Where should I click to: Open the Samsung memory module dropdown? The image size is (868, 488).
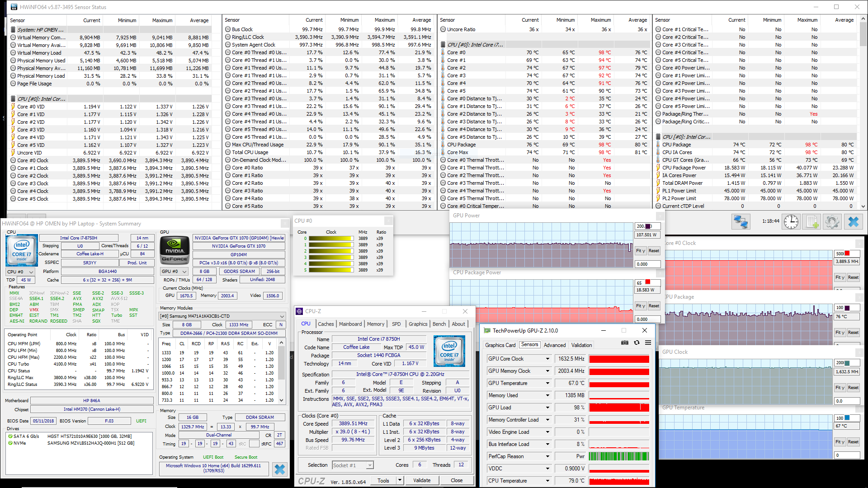point(282,316)
